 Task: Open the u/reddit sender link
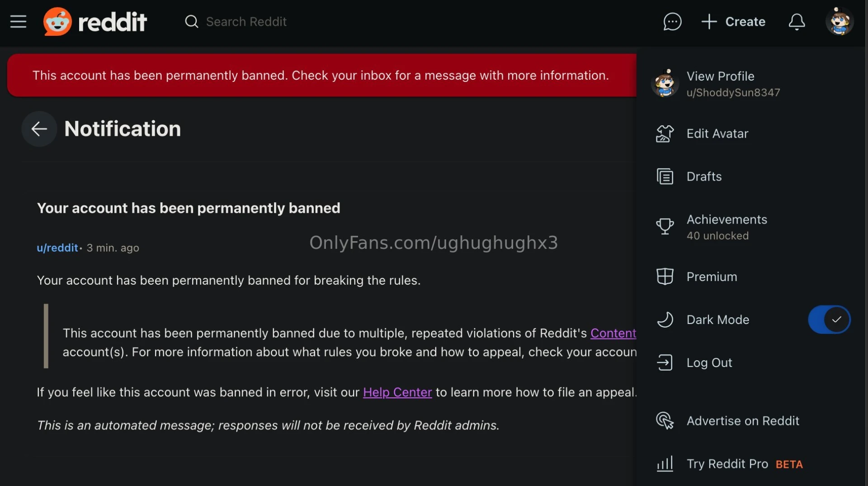(57, 248)
